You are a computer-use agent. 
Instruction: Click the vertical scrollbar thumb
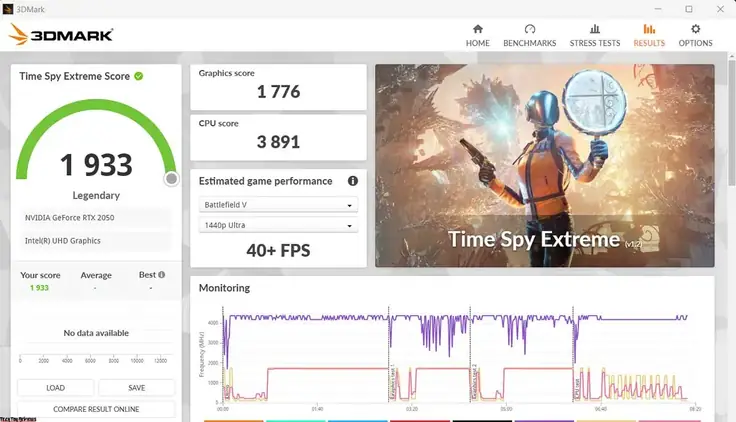[731, 122]
